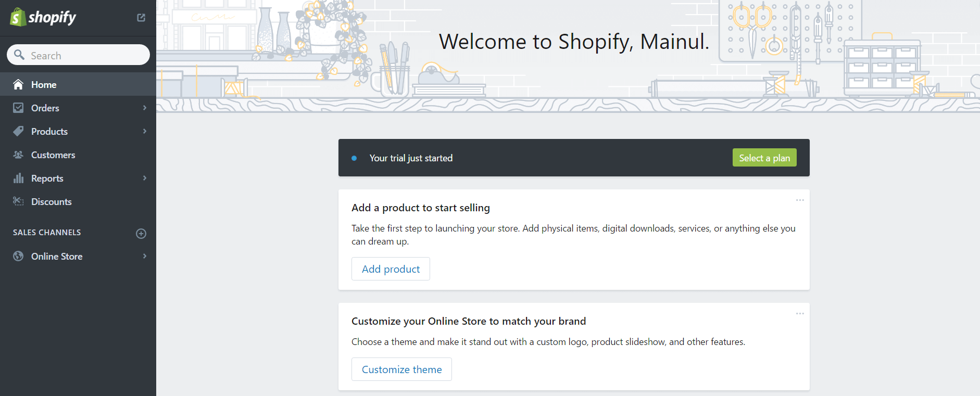The width and height of the screenshot is (980, 396).
Task: Click 'Your trial just started' text
Action: click(x=411, y=158)
